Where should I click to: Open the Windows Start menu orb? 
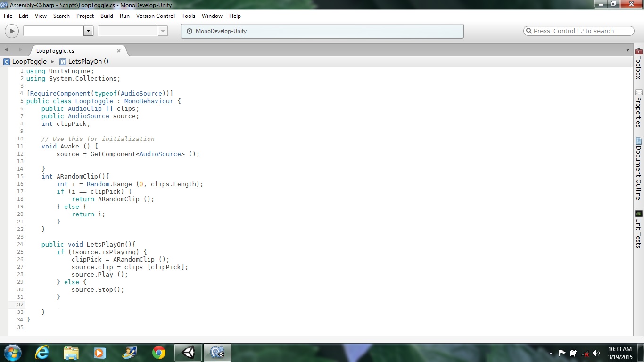pyautogui.click(x=12, y=353)
